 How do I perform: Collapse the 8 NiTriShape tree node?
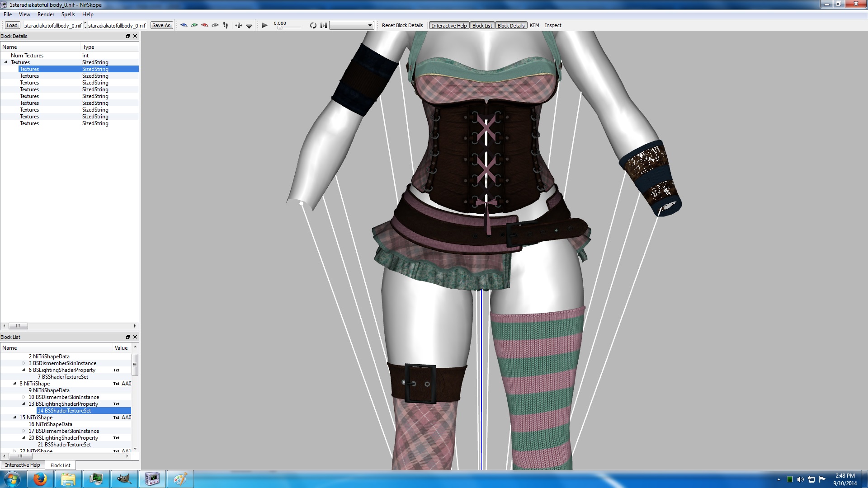14,384
